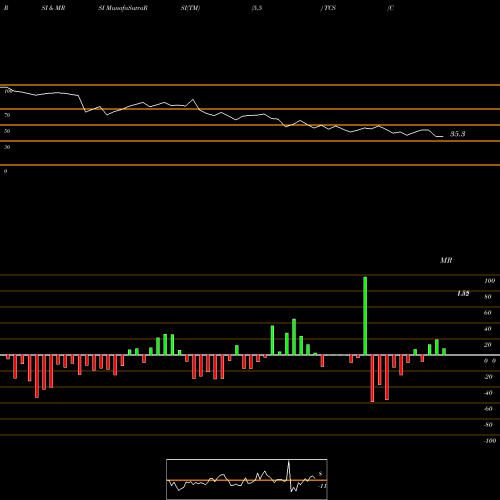Click the bar chart axis label -20

488,377
